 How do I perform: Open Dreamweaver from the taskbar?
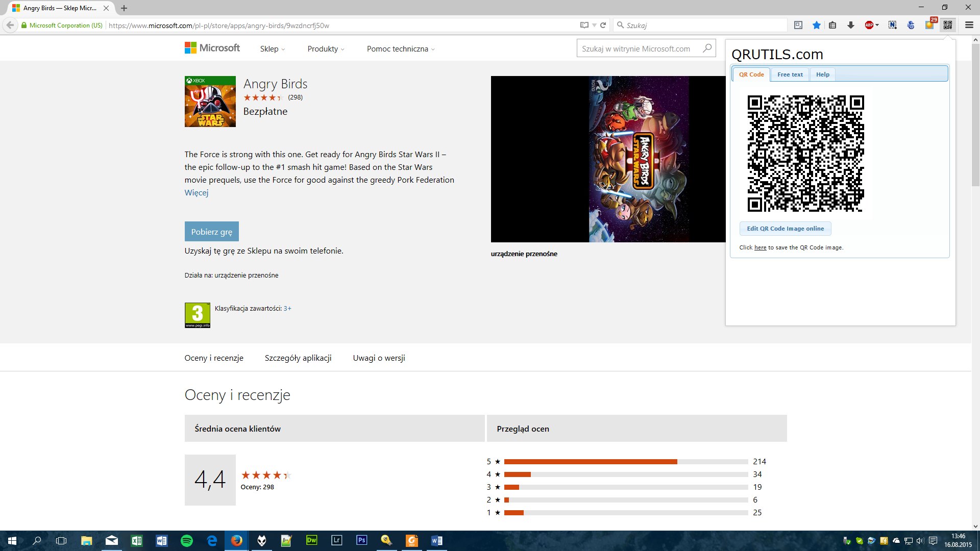click(x=311, y=540)
